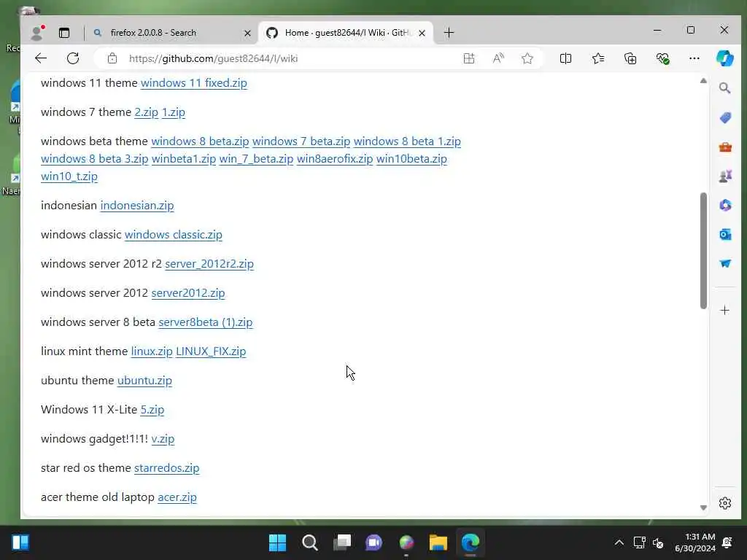The image size is (747, 560).
Task: Download windows 11 fixed.zip
Action: [x=194, y=83]
